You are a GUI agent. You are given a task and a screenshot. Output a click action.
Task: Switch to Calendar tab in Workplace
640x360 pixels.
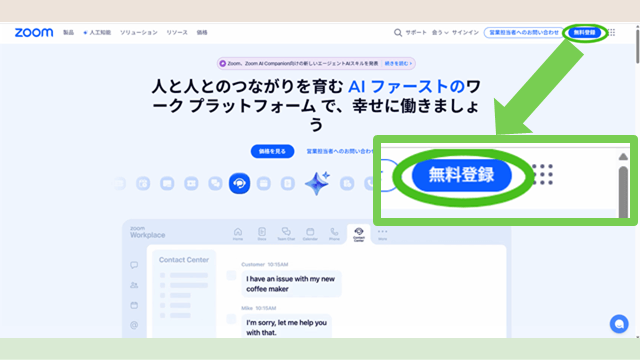tap(310, 234)
